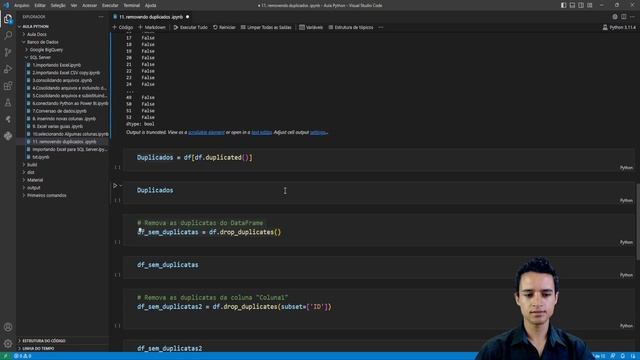Image resolution: width=640 pixels, height=360 pixels.
Task: Click the notebook toolbar overflow ellipsis
Action: tap(381, 27)
